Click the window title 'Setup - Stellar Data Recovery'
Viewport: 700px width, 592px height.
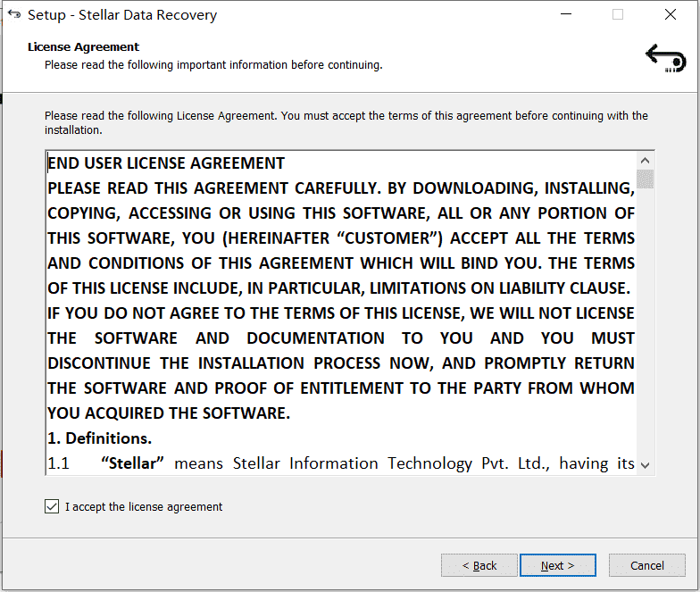pos(122,14)
